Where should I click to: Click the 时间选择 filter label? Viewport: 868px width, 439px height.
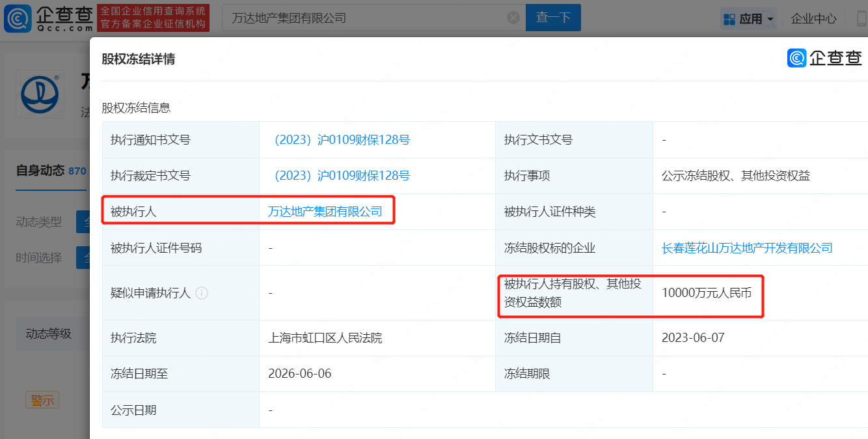tap(39, 258)
